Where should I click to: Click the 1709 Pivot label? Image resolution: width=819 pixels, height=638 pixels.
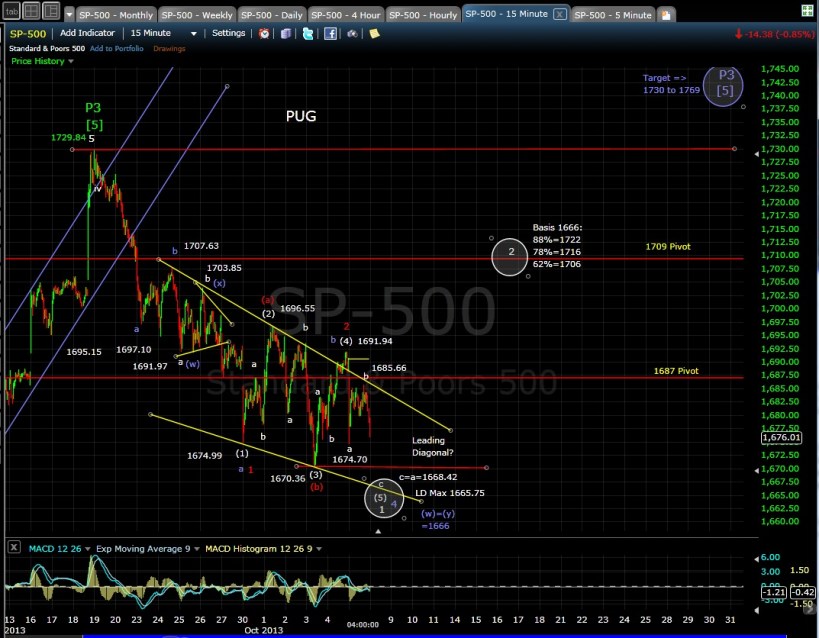tap(668, 247)
